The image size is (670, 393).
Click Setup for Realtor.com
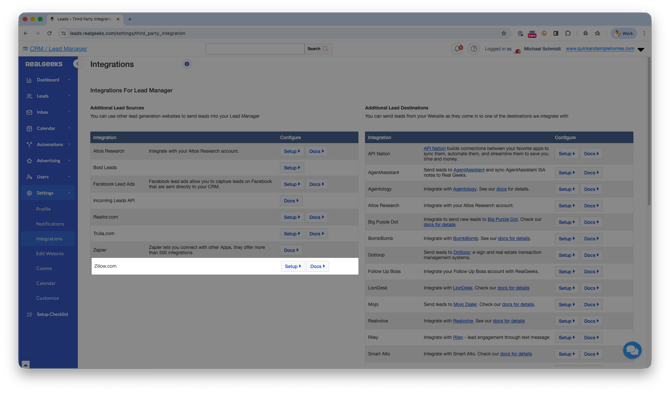(292, 217)
